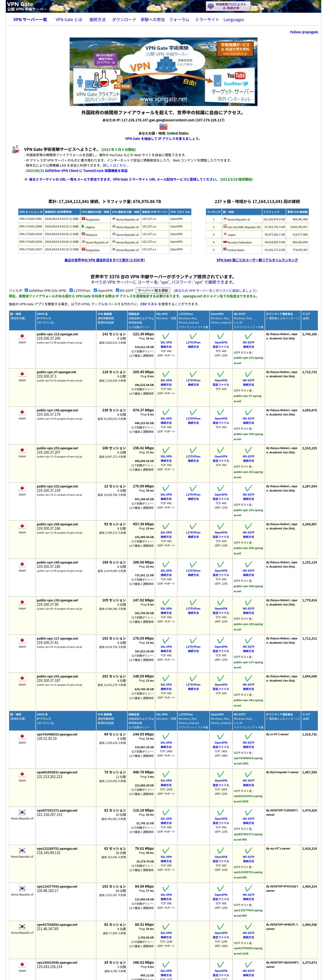Viewport: 327px width, 980px height.
Task: Click the Japan flag for public-vpn-213 row
Action: pos(22,336)
